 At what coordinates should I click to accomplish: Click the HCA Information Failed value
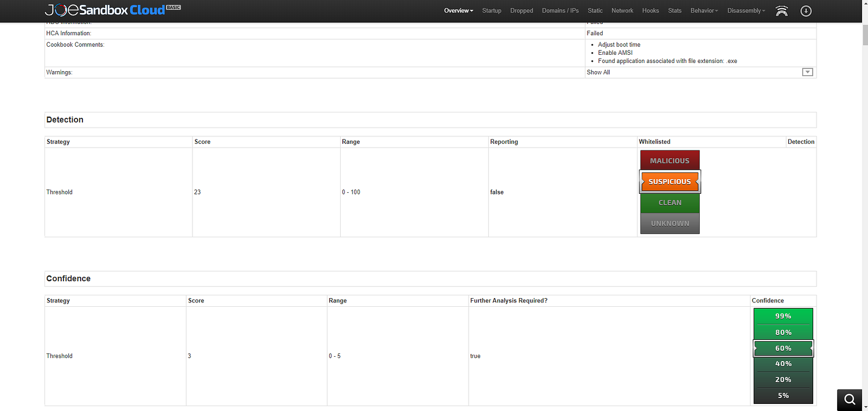click(595, 33)
